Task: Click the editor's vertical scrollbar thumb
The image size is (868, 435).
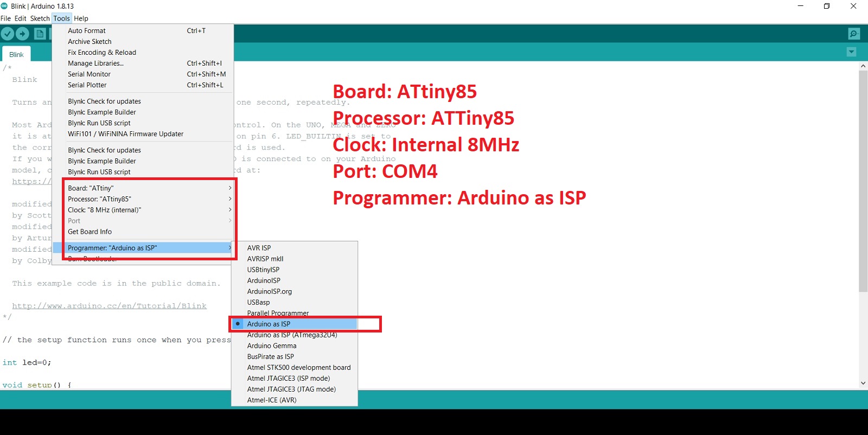Action: pyautogui.click(x=863, y=182)
